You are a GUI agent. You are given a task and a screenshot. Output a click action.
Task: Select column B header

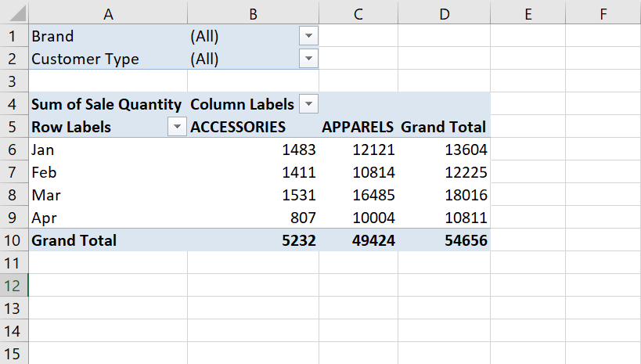point(253,14)
